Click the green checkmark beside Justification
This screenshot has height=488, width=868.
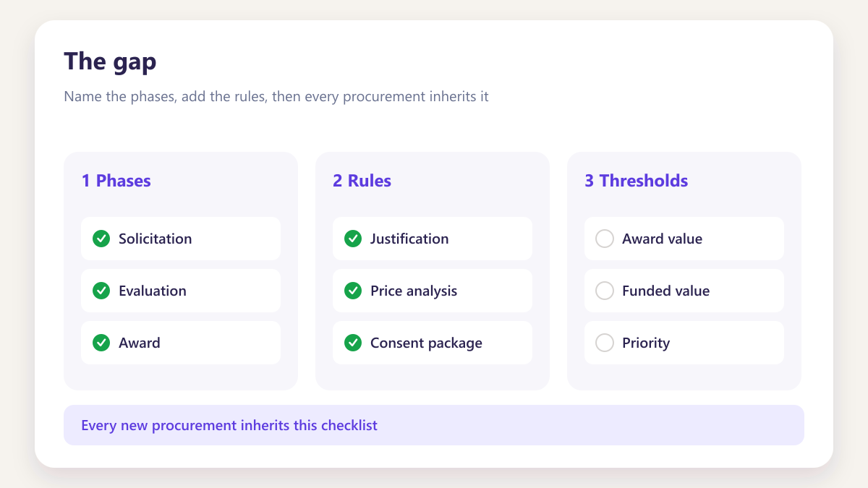click(353, 239)
